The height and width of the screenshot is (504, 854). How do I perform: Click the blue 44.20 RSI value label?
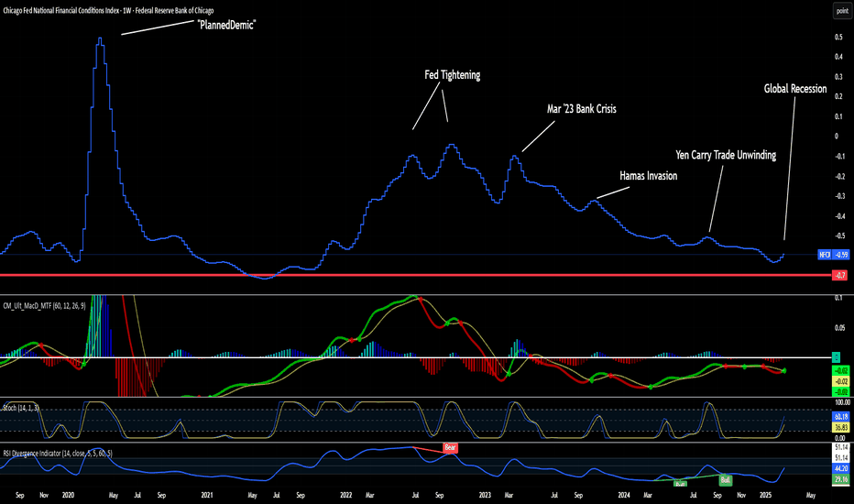point(841,468)
